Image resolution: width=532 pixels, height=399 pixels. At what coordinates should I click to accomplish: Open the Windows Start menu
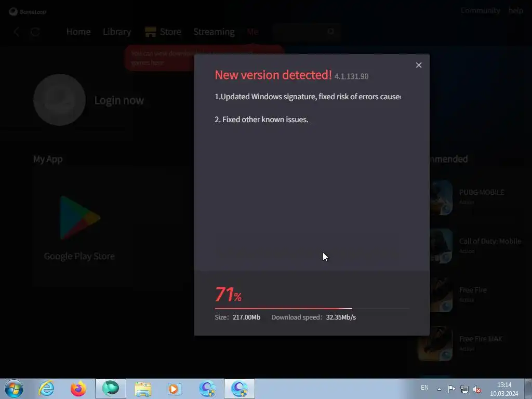[x=14, y=389]
